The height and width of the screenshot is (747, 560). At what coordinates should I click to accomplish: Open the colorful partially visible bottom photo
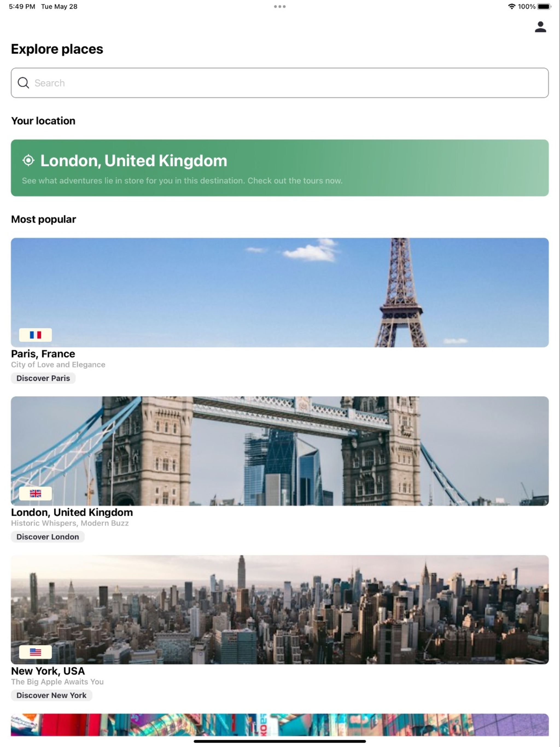tap(280, 725)
